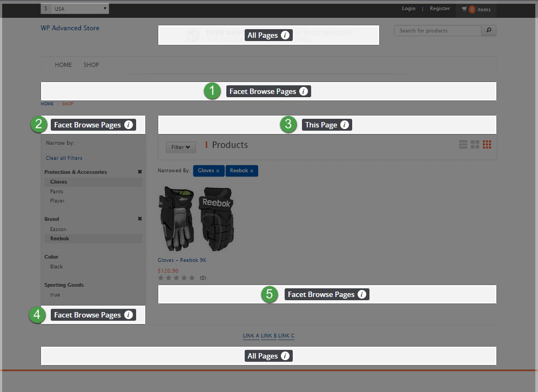Click footer LINK A
The width and height of the screenshot is (538, 392).
coord(251,336)
